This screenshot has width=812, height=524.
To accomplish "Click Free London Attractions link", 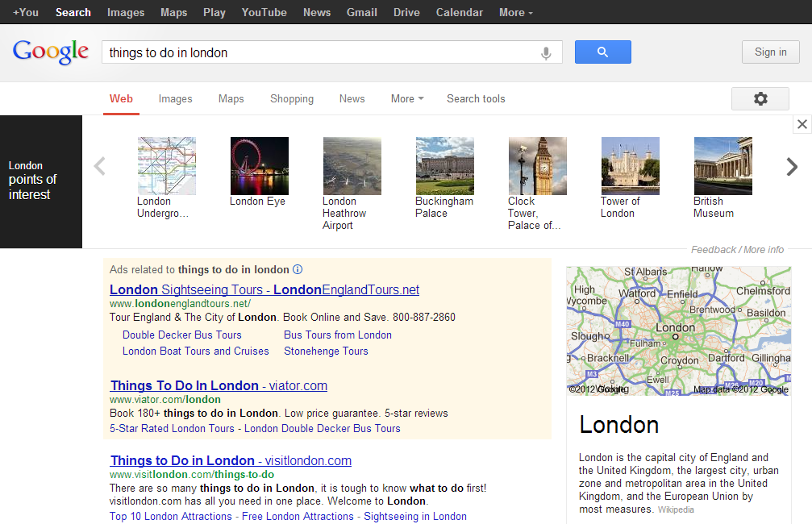I will click(298, 516).
